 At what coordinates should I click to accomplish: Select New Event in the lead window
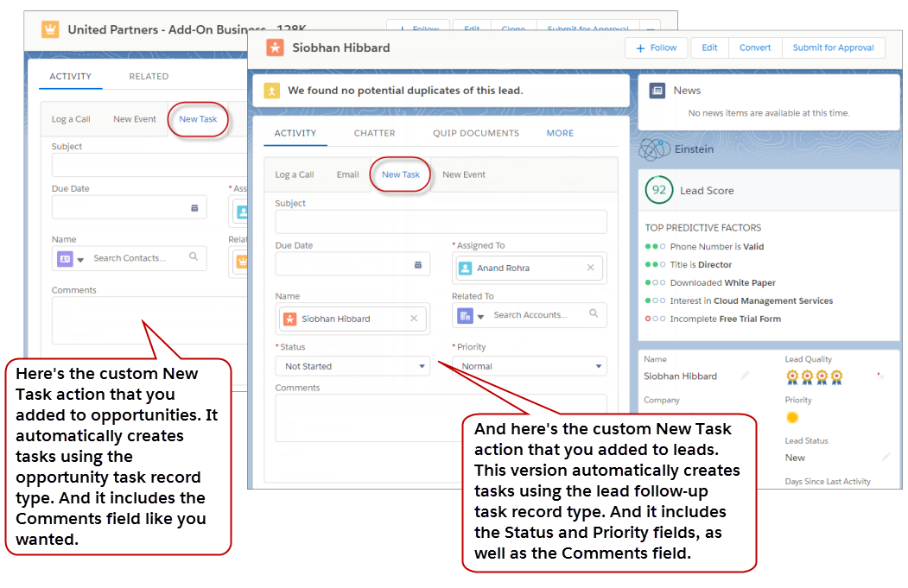(464, 174)
